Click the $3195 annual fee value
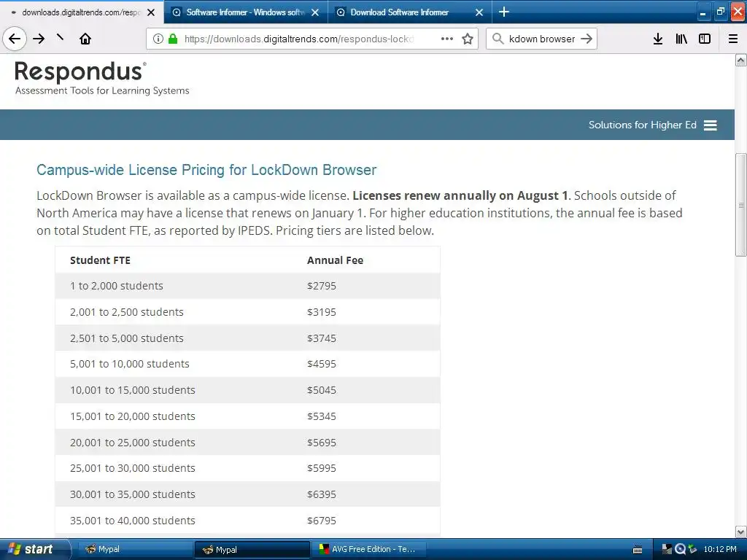Screen dimensions: 747x560 (x=322, y=312)
